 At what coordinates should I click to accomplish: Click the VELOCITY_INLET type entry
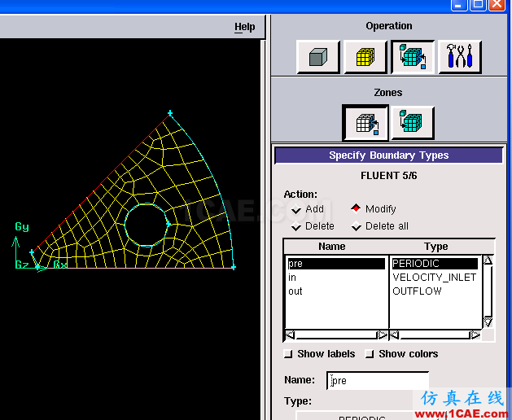pyautogui.click(x=435, y=278)
